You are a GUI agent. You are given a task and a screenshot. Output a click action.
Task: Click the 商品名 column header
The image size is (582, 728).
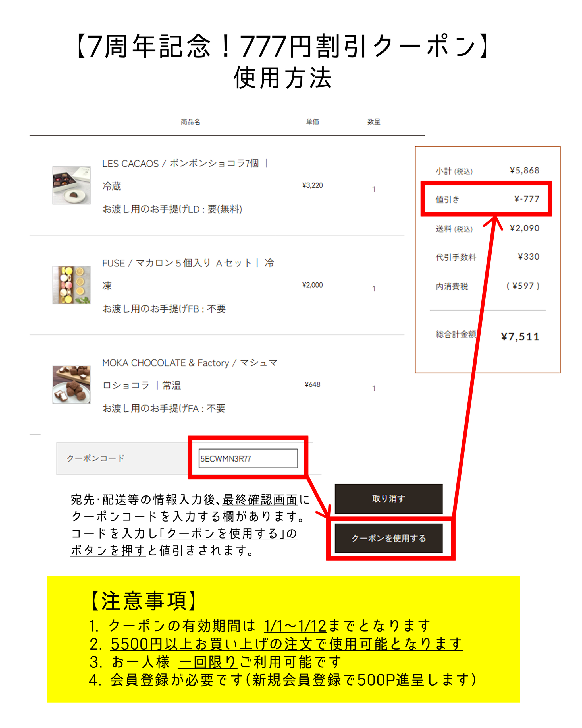point(190,121)
